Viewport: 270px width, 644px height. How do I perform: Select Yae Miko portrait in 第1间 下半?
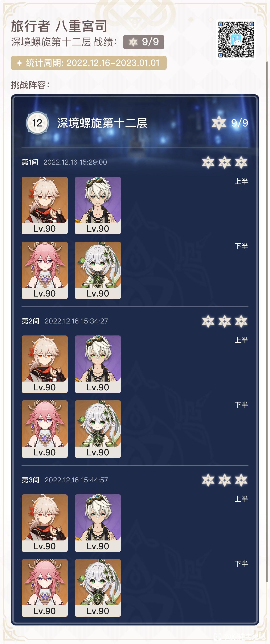click(x=45, y=270)
